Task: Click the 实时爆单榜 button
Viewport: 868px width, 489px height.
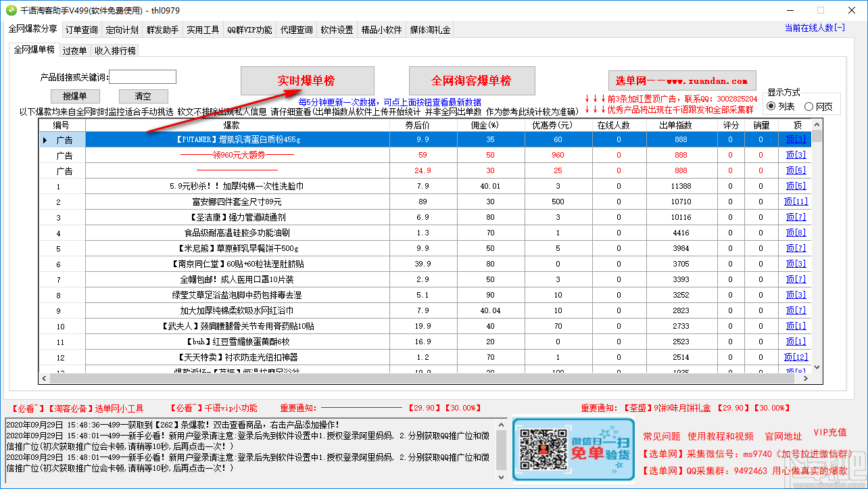Action: tap(307, 80)
